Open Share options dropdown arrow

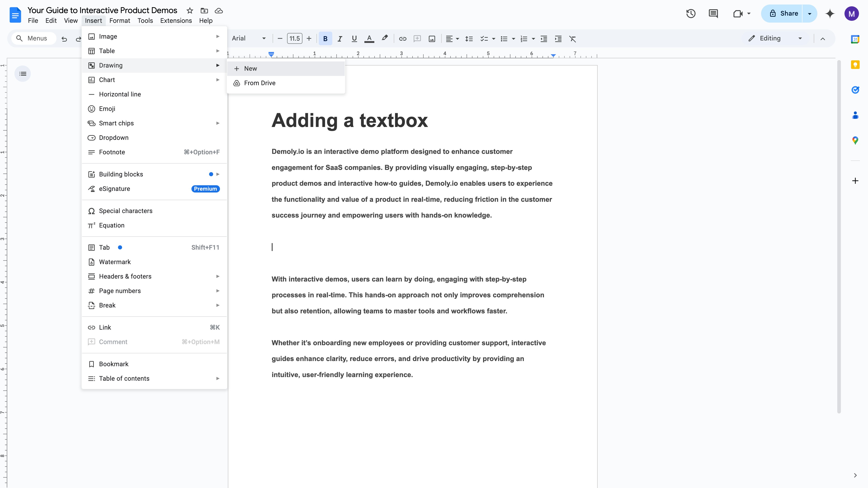[809, 14]
